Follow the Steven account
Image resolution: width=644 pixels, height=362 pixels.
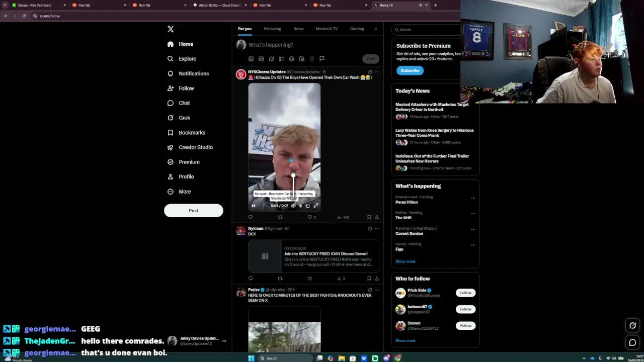coord(465,326)
